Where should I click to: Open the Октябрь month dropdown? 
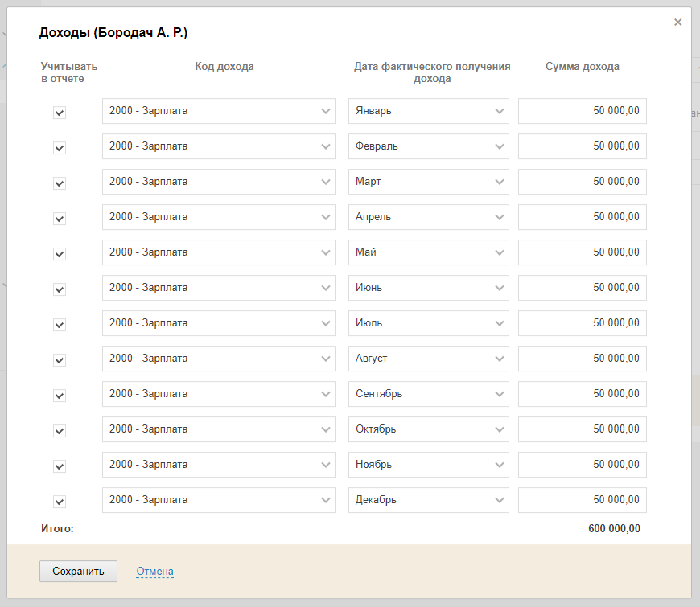click(x=428, y=429)
